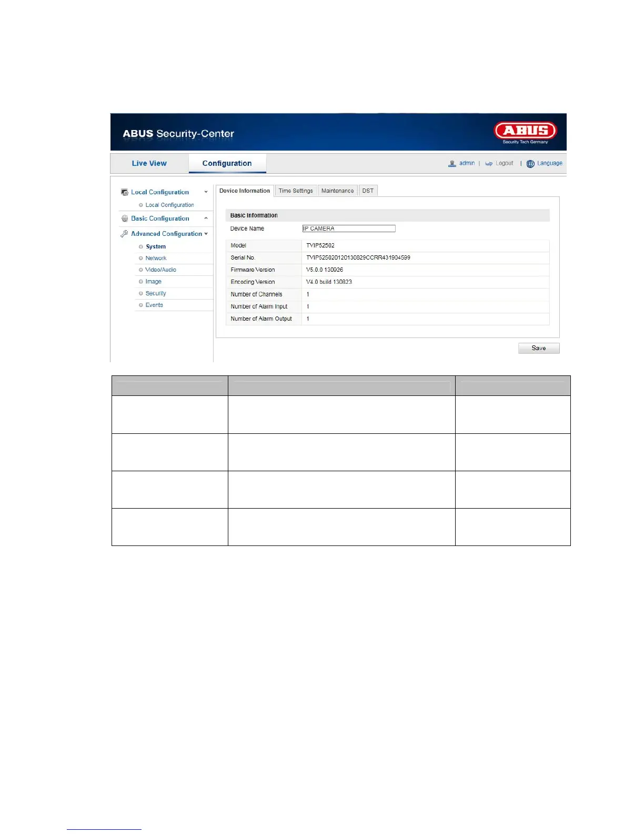Click the admin user icon
This screenshot has width=644, height=834.
[x=452, y=163]
